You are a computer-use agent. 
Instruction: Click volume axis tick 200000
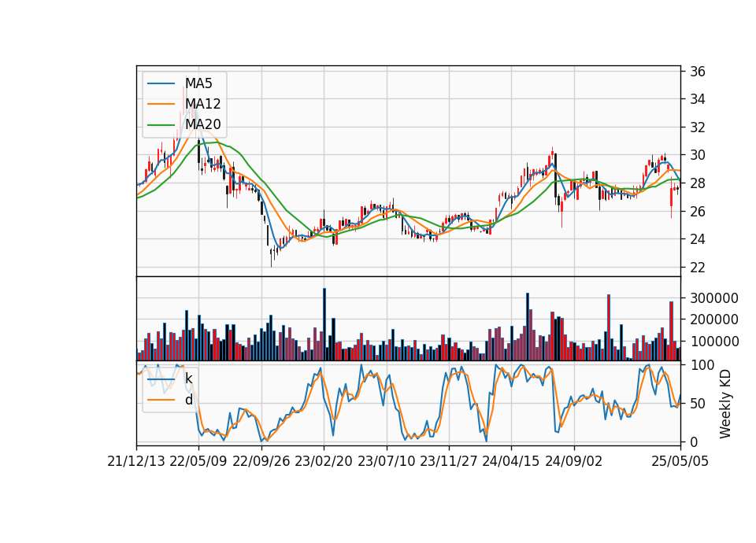[714, 320]
